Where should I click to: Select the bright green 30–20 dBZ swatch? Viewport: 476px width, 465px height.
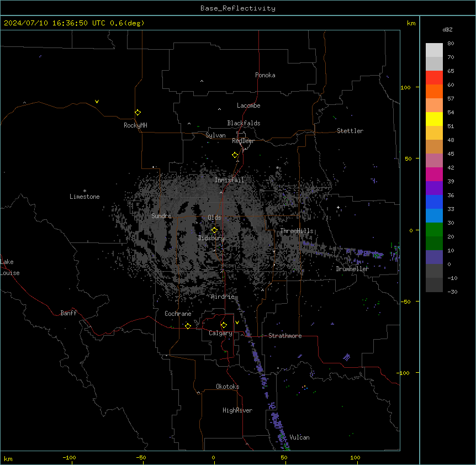(434, 230)
